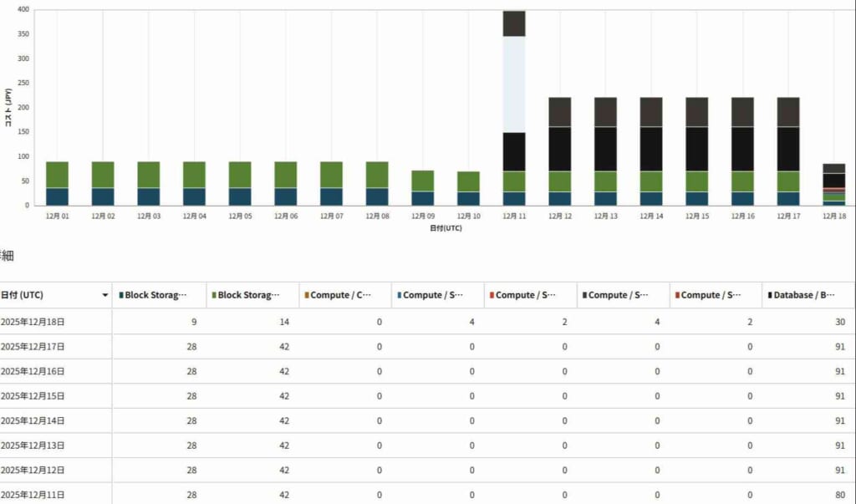Click the dark blue segment of 12月 05 bar
This screenshot has width=856, height=504.
240,196
